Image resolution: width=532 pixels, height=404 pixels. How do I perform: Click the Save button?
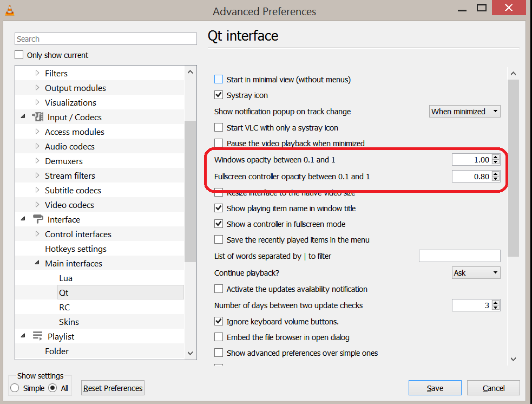[435, 388]
